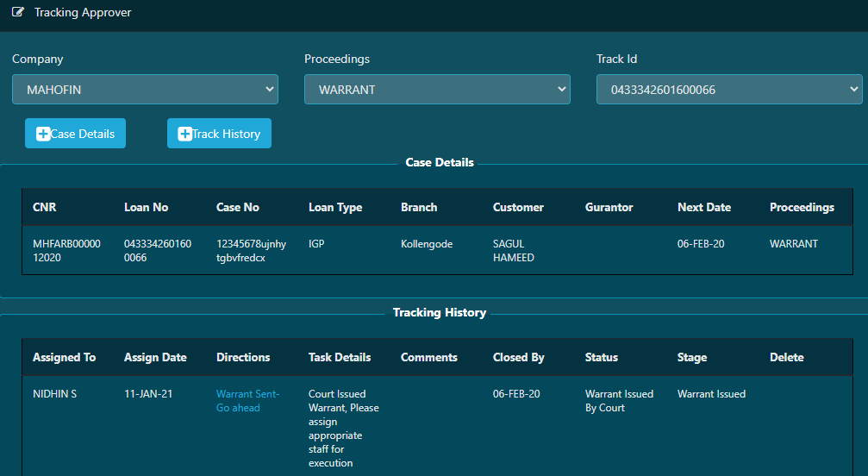Click customer name SAGUL HAMEED
The height and width of the screenshot is (476, 868).
pos(514,251)
